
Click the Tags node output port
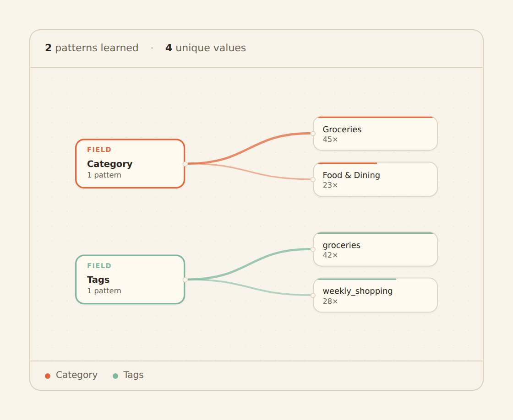[x=185, y=280]
